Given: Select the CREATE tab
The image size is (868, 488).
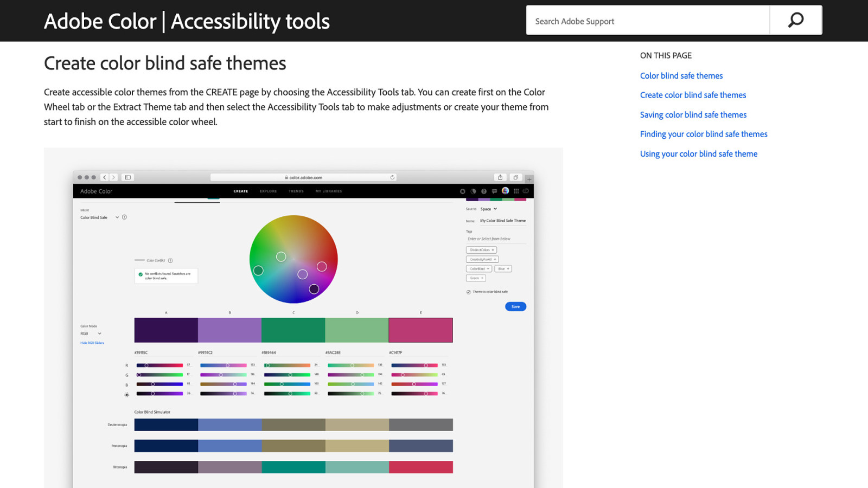Looking at the screenshot, I should coord(241,191).
